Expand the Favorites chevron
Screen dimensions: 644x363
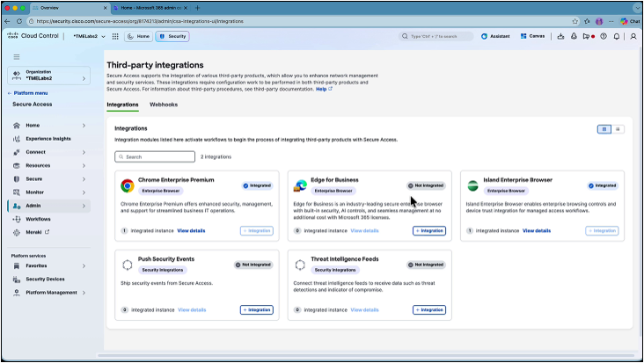pos(84,266)
